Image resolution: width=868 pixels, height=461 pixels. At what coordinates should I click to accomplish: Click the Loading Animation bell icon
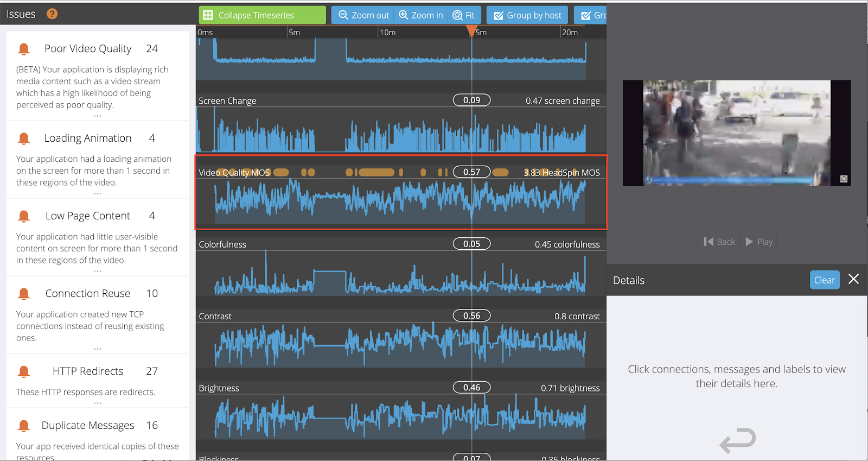tap(24, 138)
